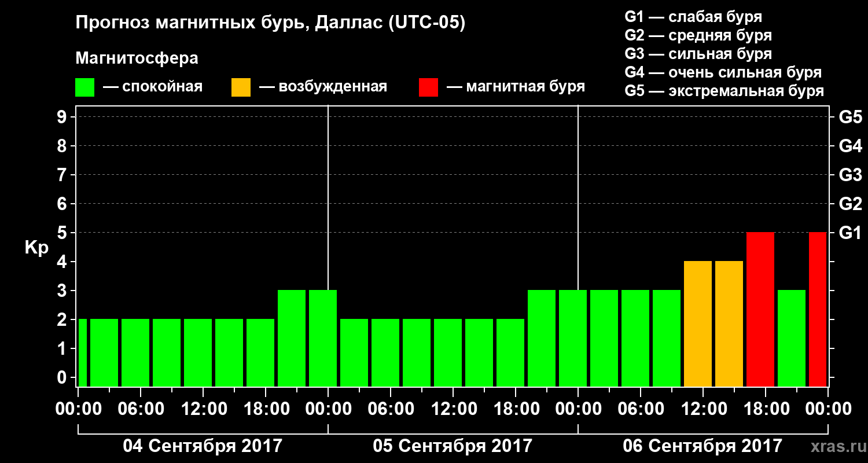Screen dimensions: 868x463
Task: Click '18:00' time label above 04 Сентября
Action: 266,409
